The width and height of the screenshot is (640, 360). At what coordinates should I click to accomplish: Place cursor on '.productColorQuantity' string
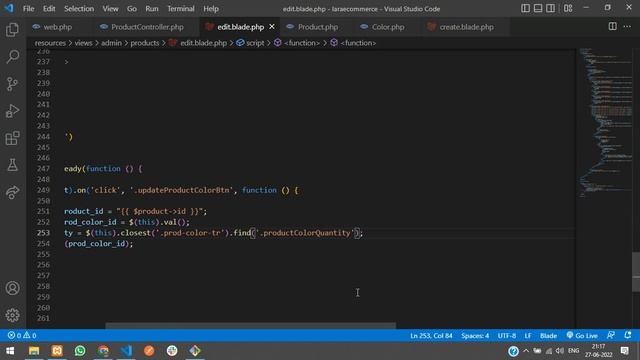pos(306,233)
